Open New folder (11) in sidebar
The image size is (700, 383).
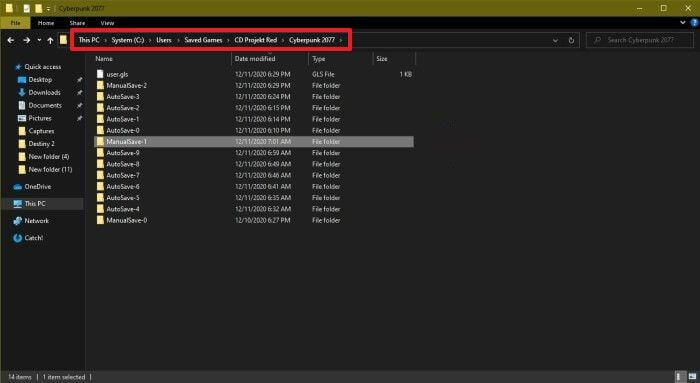pyautogui.click(x=50, y=170)
